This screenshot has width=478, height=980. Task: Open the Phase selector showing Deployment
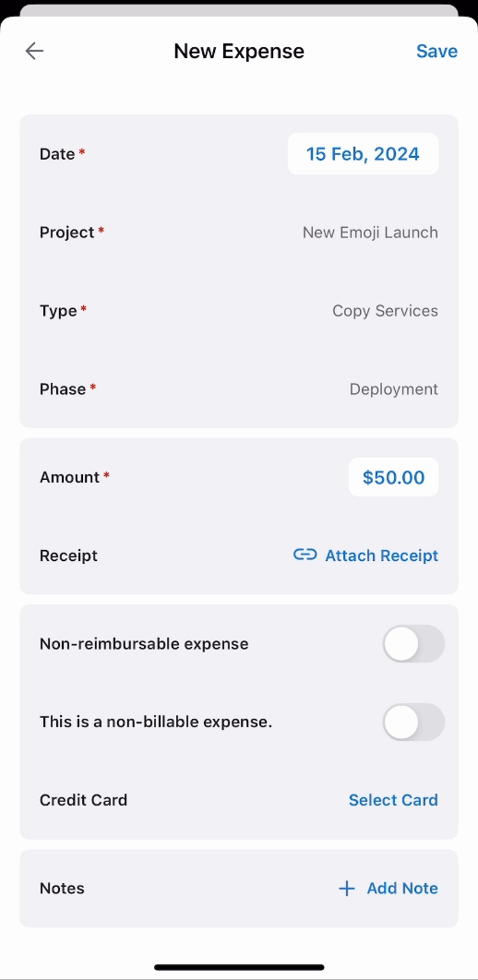point(239,388)
